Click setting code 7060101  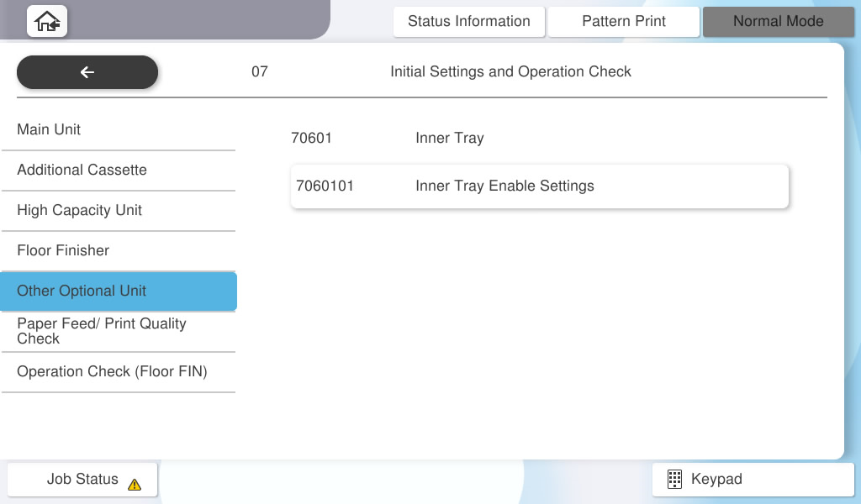pyautogui.click(x=325, y=186)
